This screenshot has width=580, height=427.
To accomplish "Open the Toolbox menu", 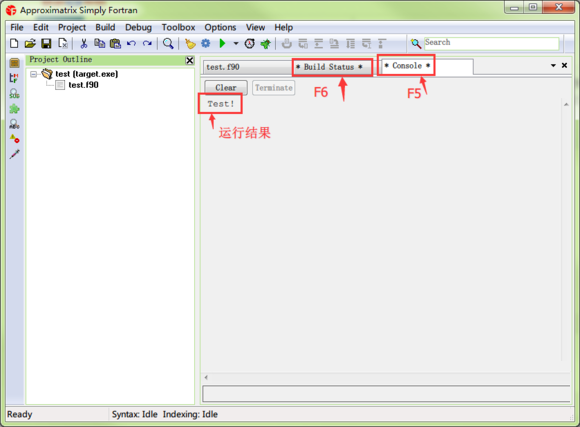I will (x=178, y=27).
